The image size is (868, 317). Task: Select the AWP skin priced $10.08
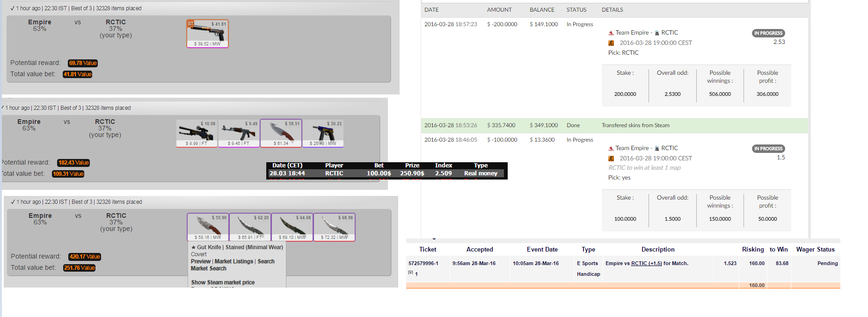pyautogui.click(x=197, y=133)
